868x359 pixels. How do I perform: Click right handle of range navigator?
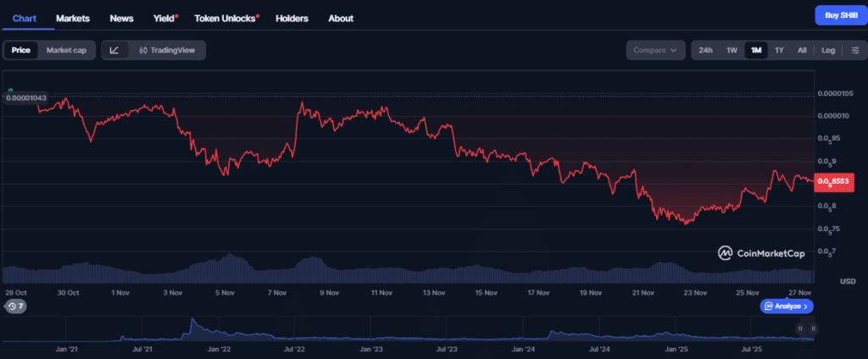point(813,328)
